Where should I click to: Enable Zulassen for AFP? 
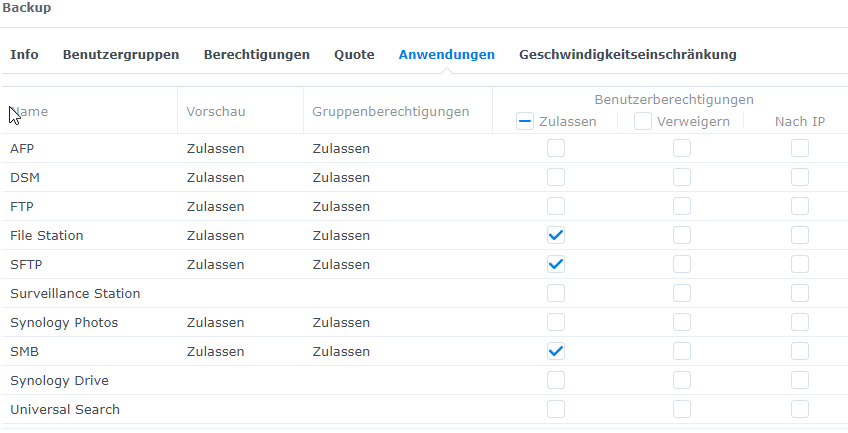click(x=556, y=148)
